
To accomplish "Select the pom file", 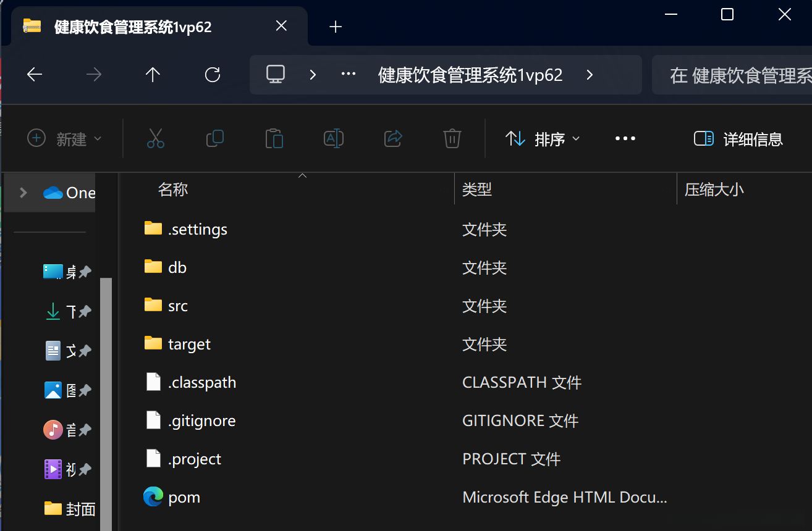I will click(184, 498).
